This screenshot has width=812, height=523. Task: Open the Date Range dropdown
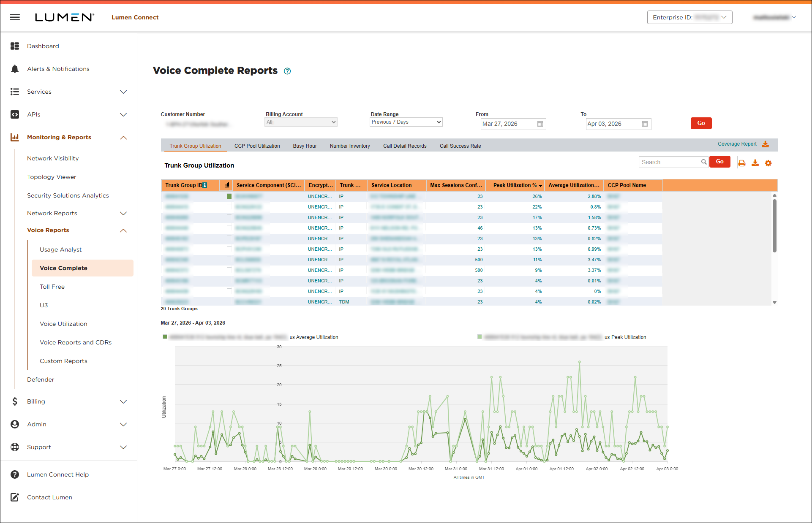[406, 122]
